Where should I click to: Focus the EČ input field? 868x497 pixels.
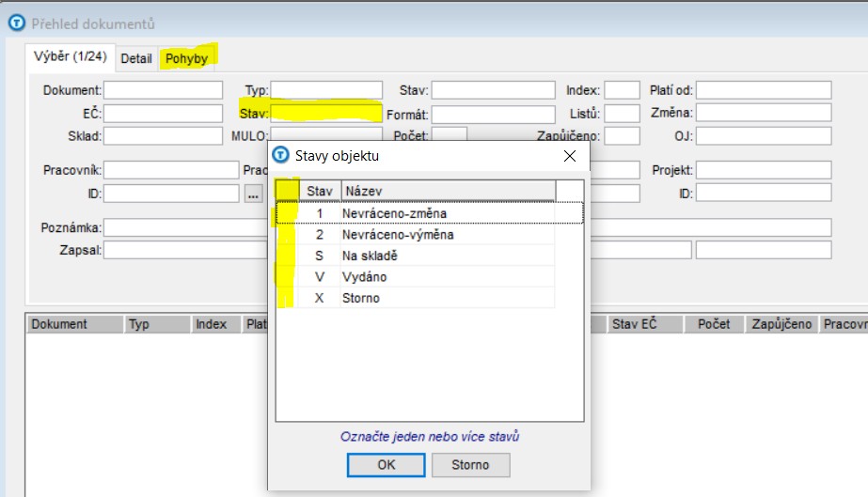pos(164,114)
